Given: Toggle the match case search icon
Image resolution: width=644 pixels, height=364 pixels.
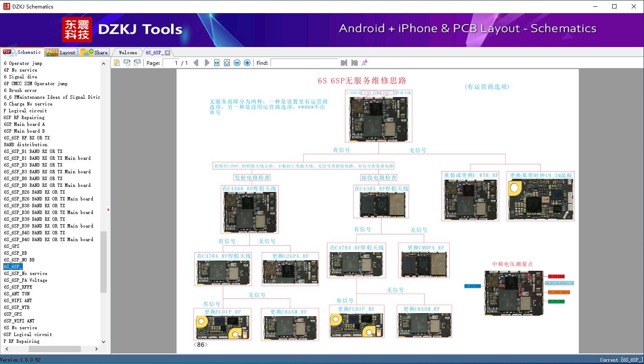Looking at the screenshot, I should coord(365,63).
